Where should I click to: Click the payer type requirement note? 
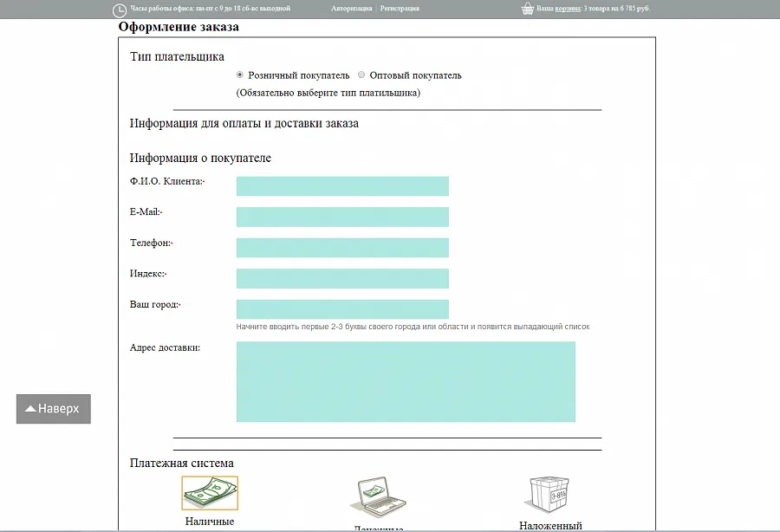tap(328, 93)
